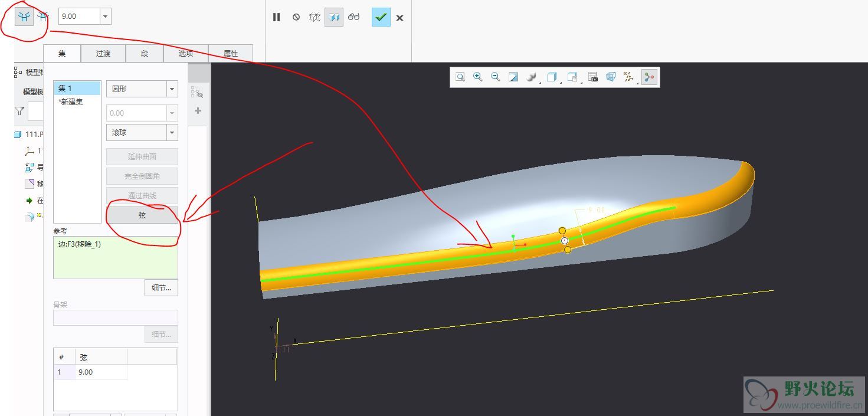Click the upper yellow round drag handle

pos(562,231)
